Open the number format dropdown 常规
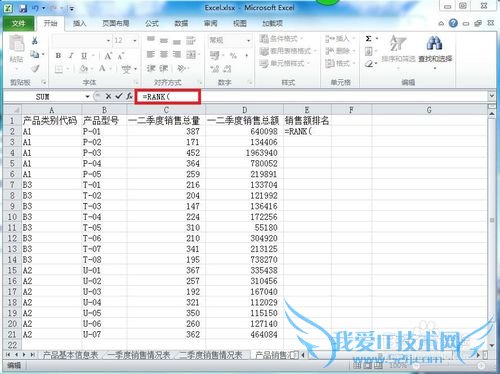Image resolution: width=500 pixels, height=374 pixels. coord(249,41)
